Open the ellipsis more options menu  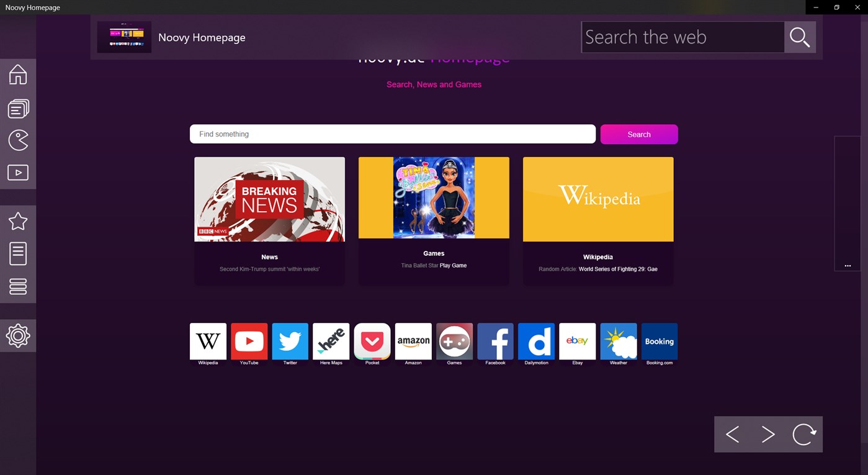point(848,265)
